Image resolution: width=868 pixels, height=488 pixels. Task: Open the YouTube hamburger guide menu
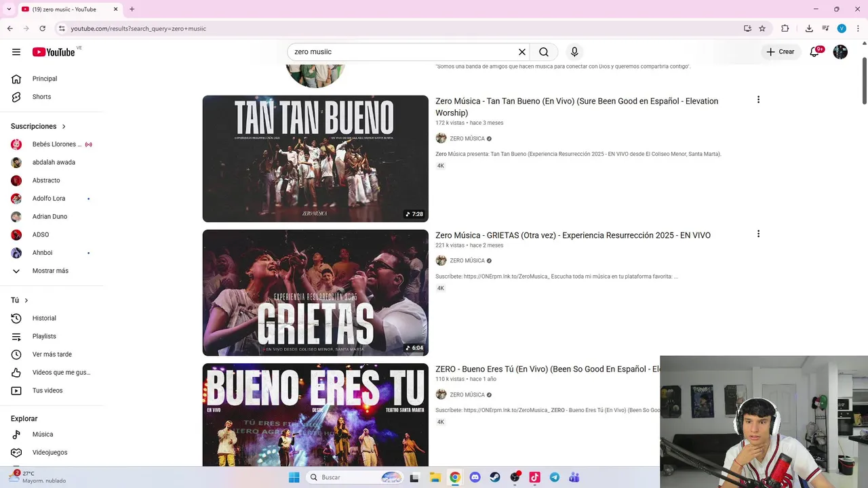pos(16,52)
